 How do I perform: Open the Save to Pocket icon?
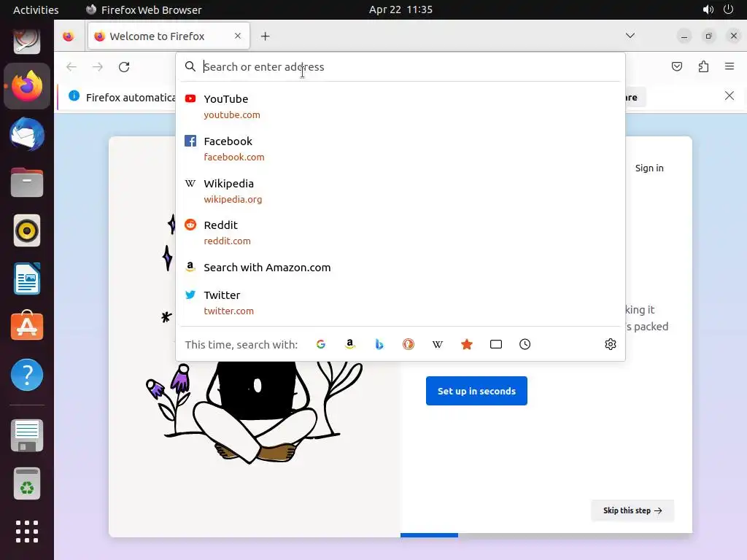click(x=677, y=66)
